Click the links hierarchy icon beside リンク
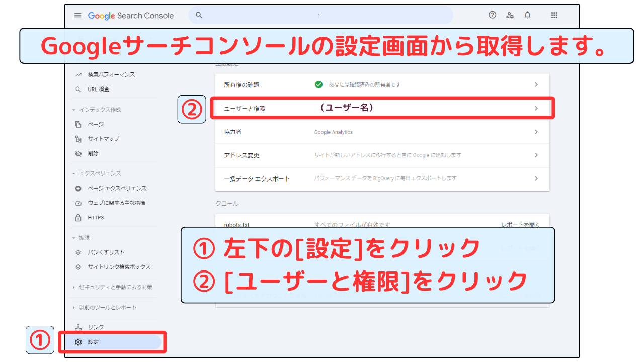This screenshot has width=644, height=362. 78,327
